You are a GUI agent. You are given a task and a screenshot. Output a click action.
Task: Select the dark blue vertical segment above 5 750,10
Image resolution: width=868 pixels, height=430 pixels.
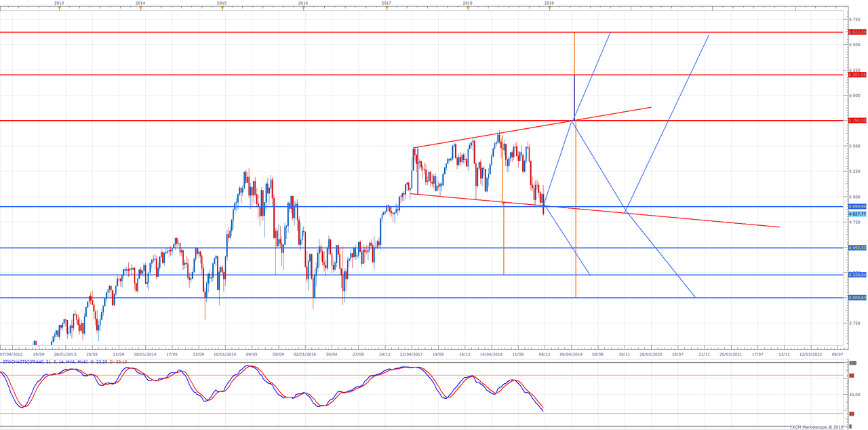(574, 97)
